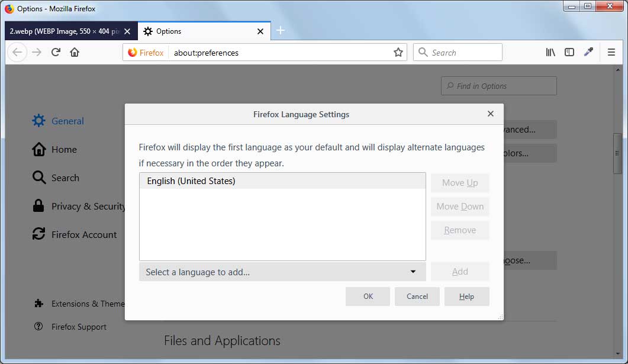Viewport: 628px width, 364px height.
Task: Close the Options tab
Action: click(260, 31)
